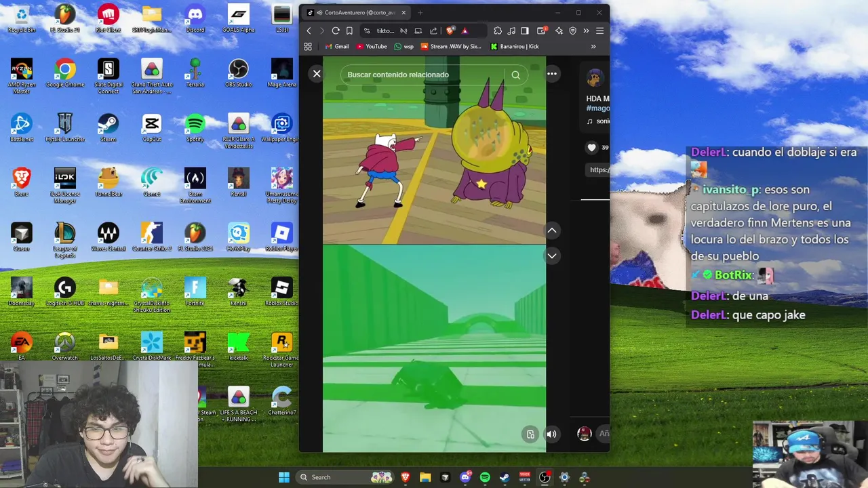The image size is (868, 488).
Task: Open the Brave hamburger main menu
Action: point(599,30)
